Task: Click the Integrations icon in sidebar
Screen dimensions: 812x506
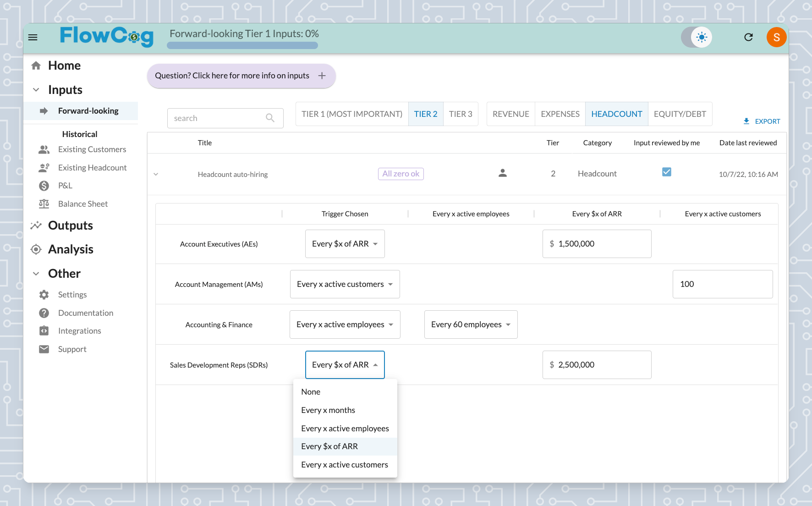Action: pos(44,331)
